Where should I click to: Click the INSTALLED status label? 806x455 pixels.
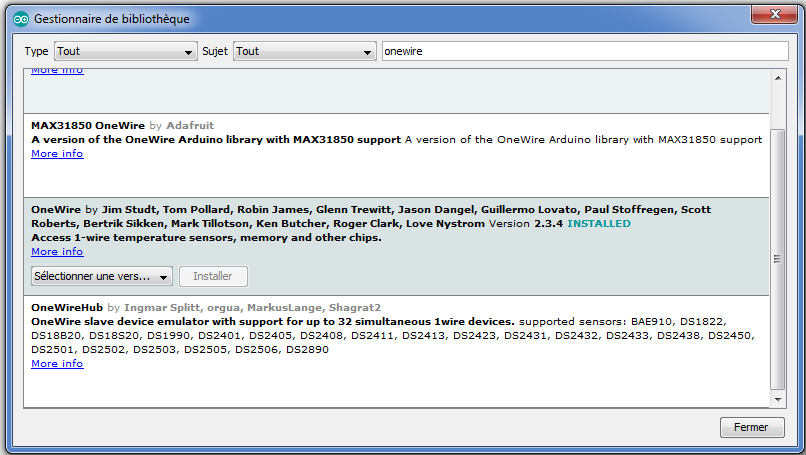coord(599,224)
